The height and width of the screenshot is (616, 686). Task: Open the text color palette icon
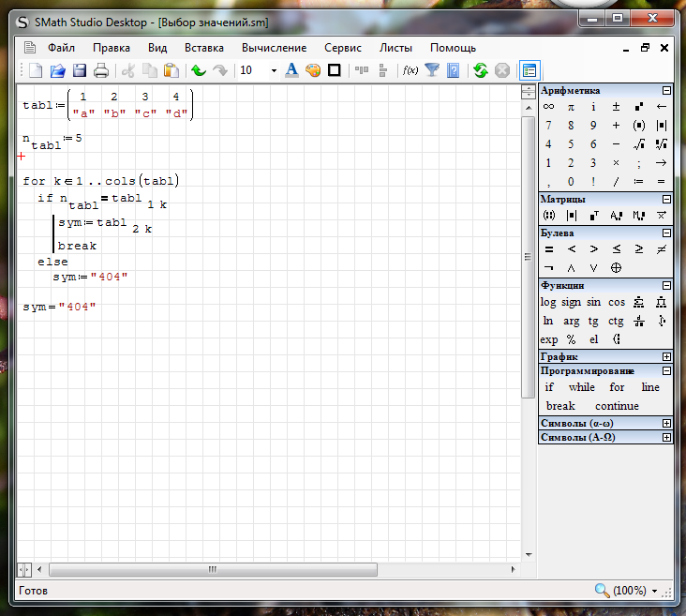tap(312, 70)
